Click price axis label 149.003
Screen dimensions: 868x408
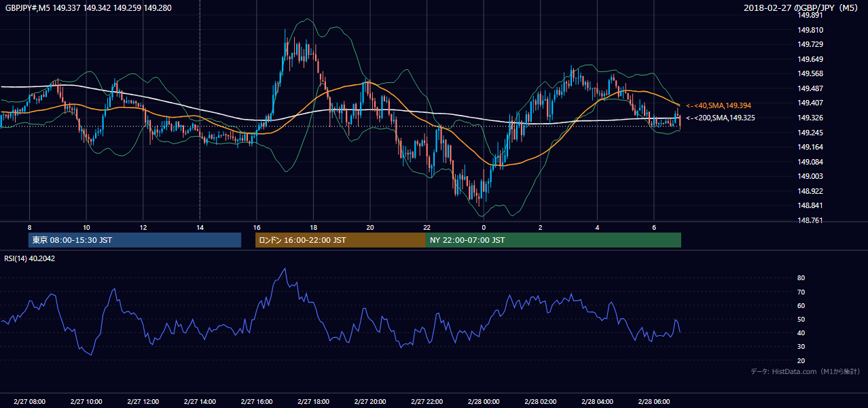tap(810, 176)
